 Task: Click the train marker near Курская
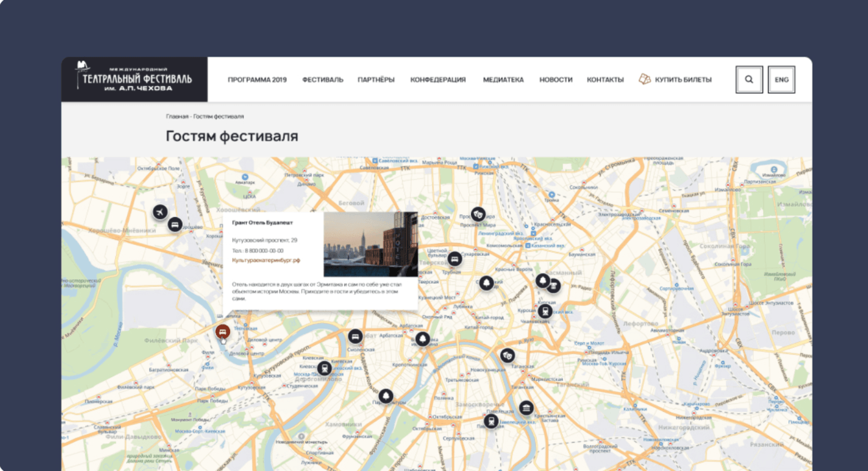tap(545, 311)
